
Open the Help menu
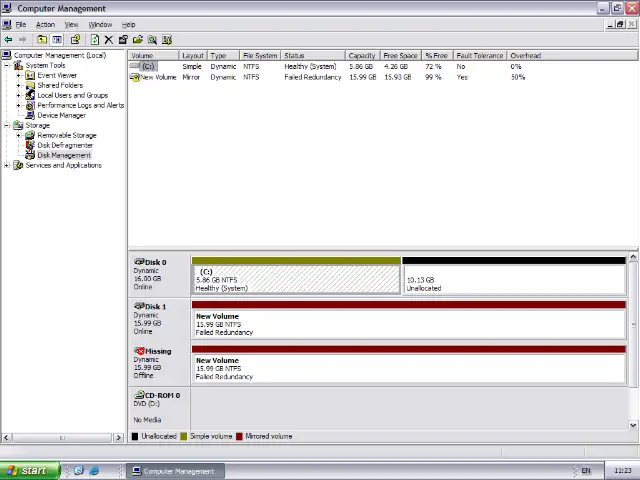click(129, 24)
